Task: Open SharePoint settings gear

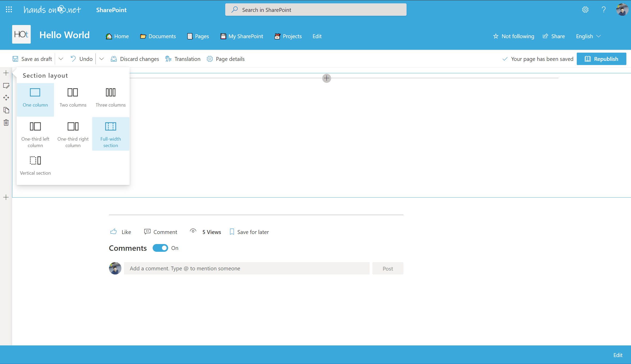Action: [x=585, y=10]
